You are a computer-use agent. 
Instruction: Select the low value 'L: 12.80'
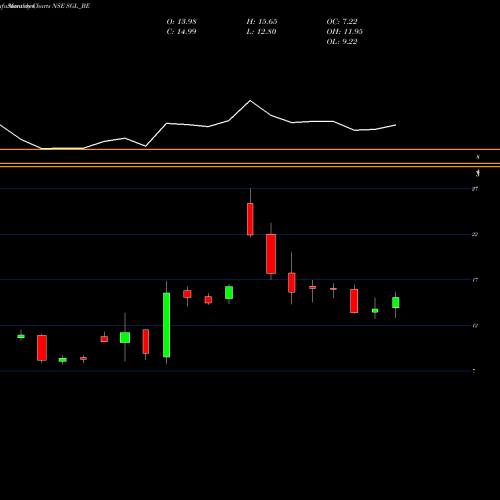261,32
